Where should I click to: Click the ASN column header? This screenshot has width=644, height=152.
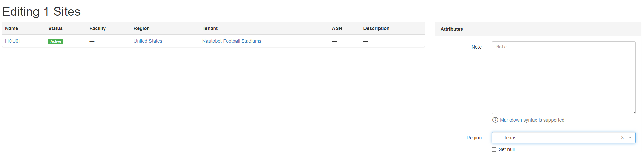[337, 28]
